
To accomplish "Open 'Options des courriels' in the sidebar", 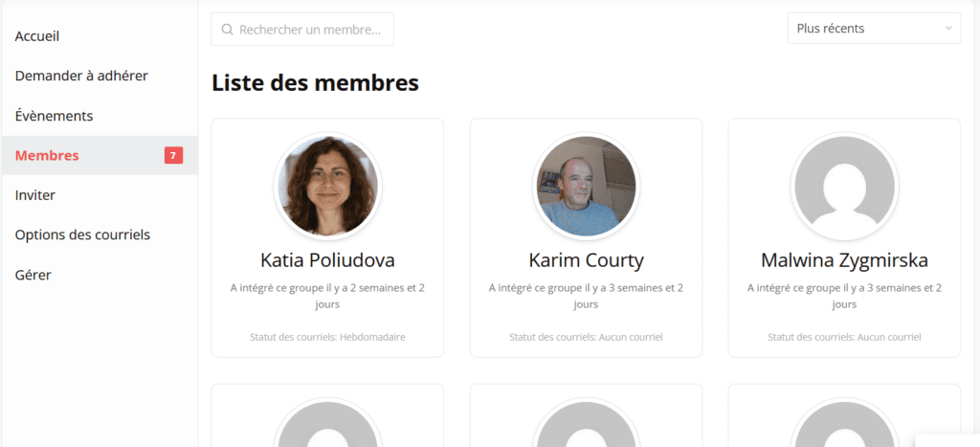I will (82, 235).
